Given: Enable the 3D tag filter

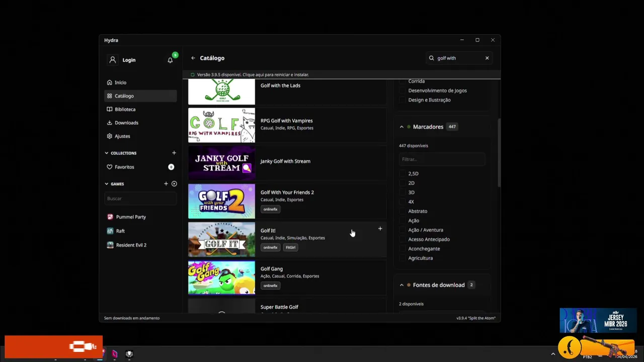Looking at the screenshot, I should [402, 192].
